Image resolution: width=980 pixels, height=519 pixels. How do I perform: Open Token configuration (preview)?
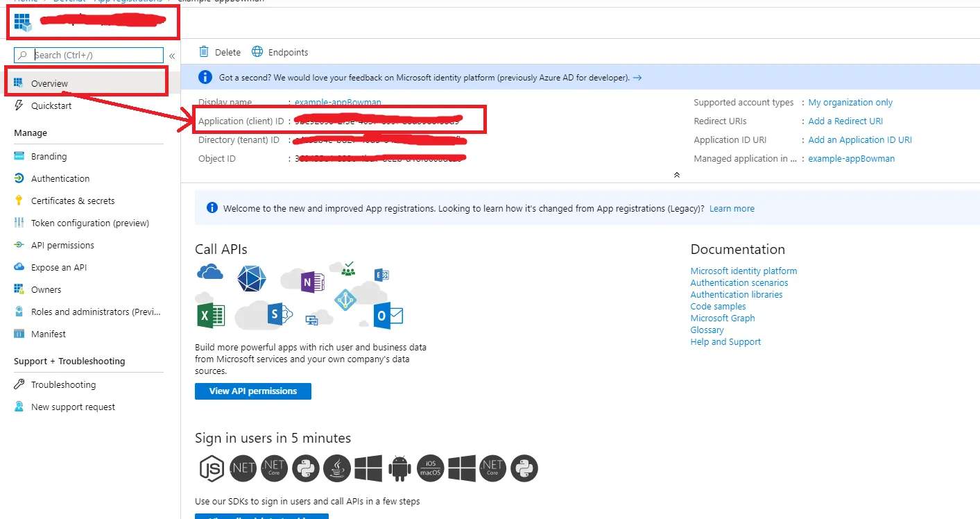[x=90, y=223]
